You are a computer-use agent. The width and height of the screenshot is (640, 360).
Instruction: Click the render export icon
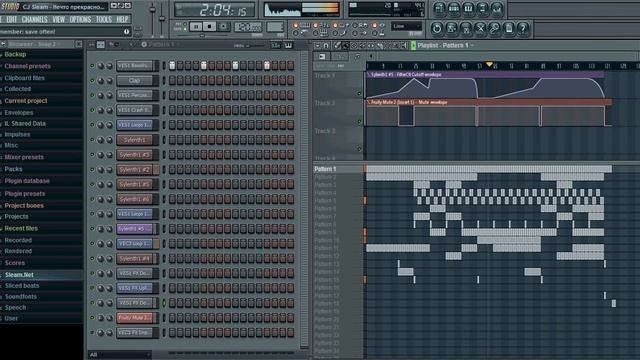click(466, 28)
